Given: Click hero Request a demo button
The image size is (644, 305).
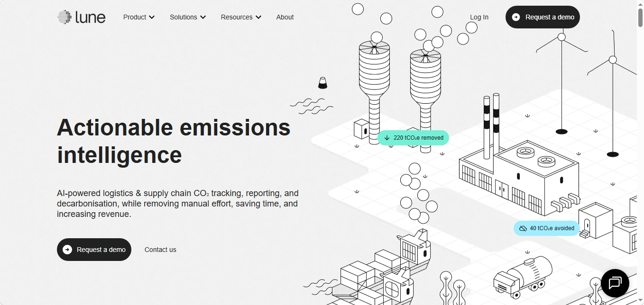Looking at the screenshot, I should 94,250.
